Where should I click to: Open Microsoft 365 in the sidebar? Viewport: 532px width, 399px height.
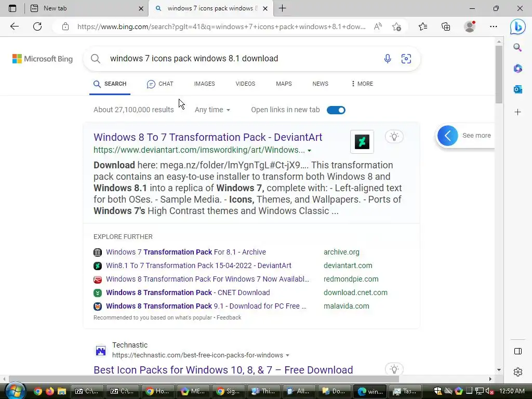pyautogui.click(x=518, y=69)
